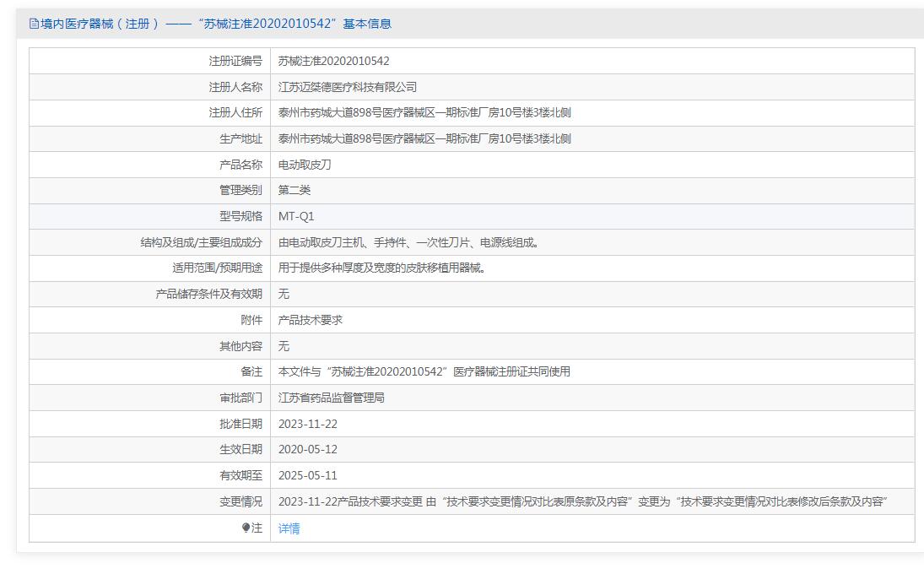Click the 批准日期 label
Screen dimensions: 924x574
point(241,424)
